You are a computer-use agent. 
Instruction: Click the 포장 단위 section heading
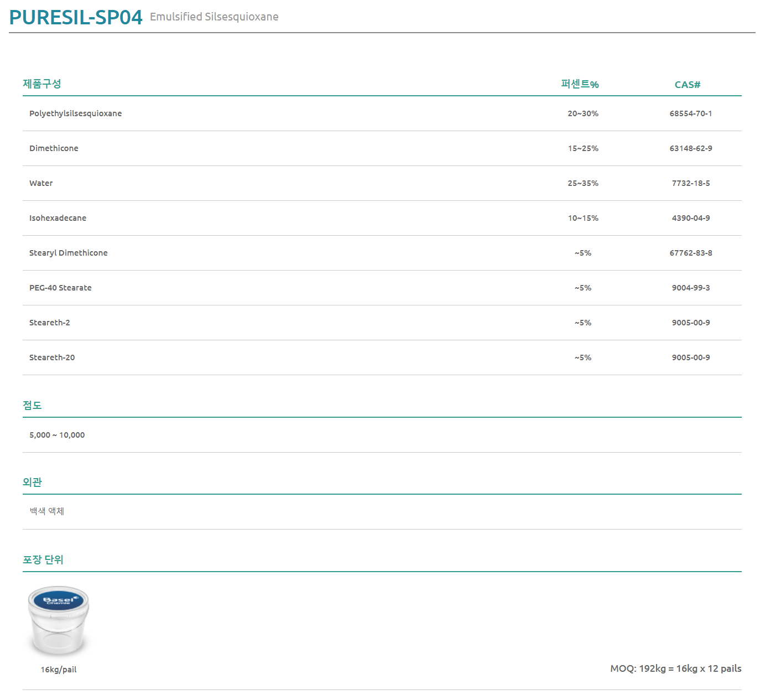click(43, 559)
